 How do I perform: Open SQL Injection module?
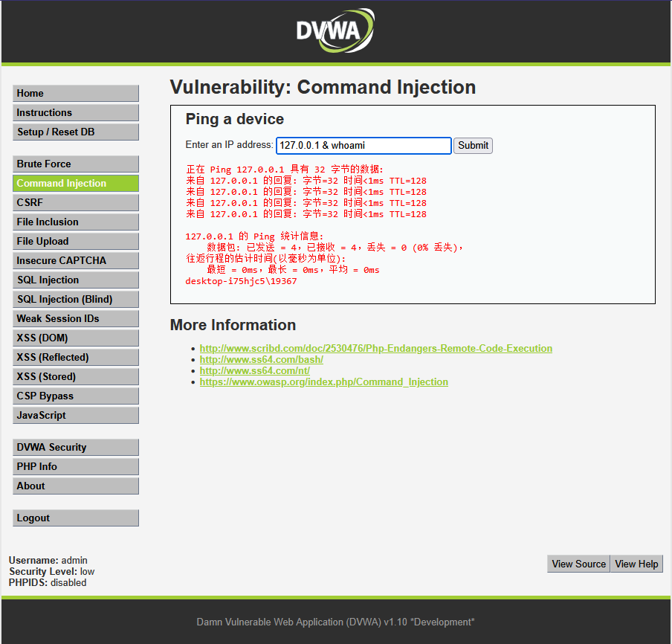76,280
